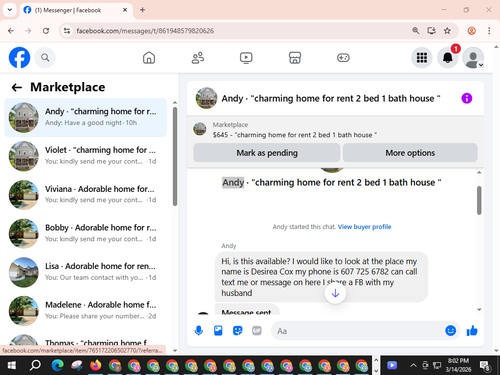This screenshot has width=500, height=375.
Task: Open Windows notification center
Action: tap(485, 366)
